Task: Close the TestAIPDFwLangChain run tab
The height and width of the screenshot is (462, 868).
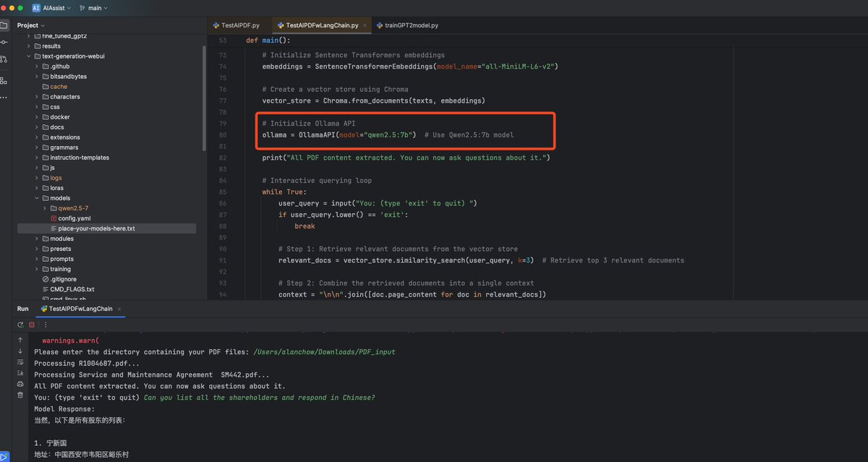Action: pyautogui.click(x=119, y=309)
